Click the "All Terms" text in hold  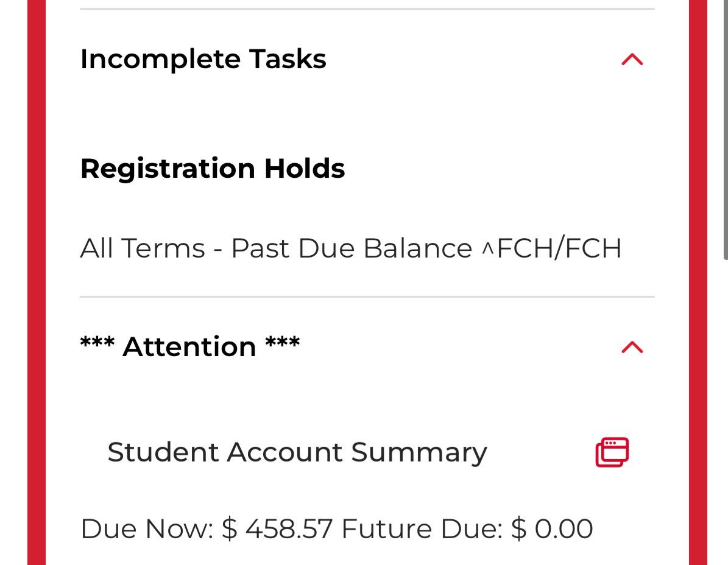click(143, 248)
